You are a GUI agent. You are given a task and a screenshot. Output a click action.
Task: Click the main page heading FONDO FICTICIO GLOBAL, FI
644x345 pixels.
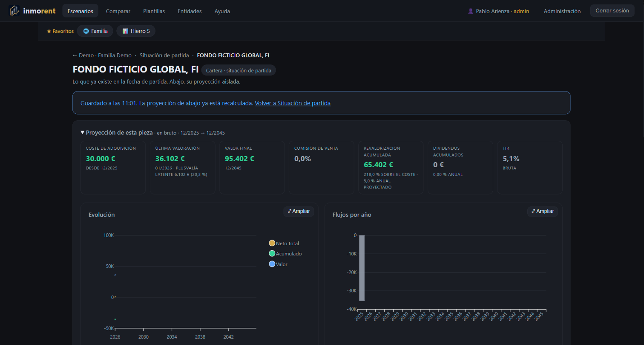pos(135,70)
